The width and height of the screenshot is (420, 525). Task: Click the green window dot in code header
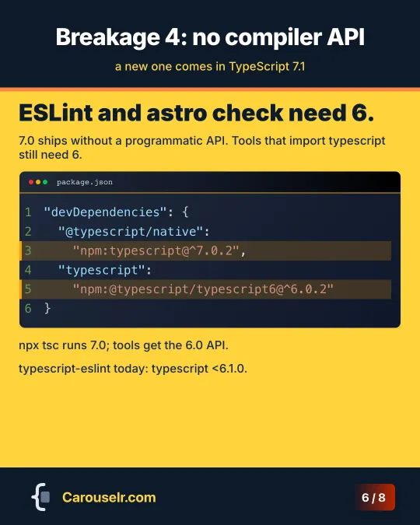click(x=45, y=182)
